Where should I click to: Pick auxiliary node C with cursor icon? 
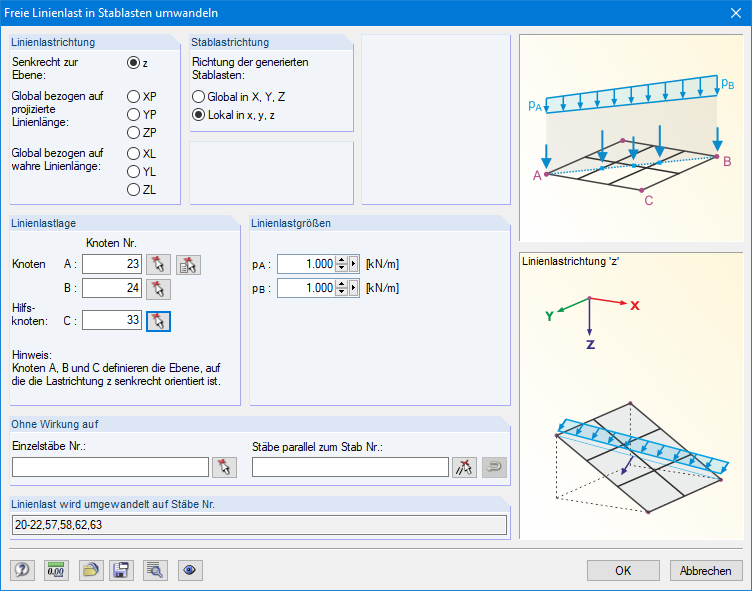click(158, 321)
